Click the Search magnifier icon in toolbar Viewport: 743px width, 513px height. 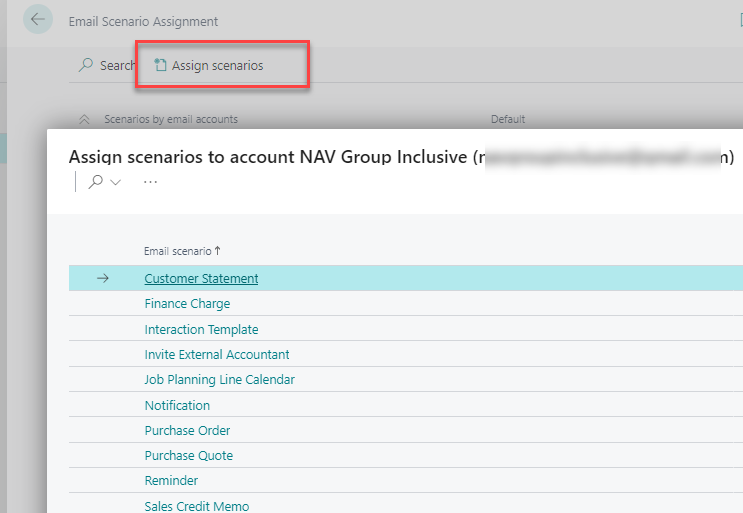pos(86,65)
